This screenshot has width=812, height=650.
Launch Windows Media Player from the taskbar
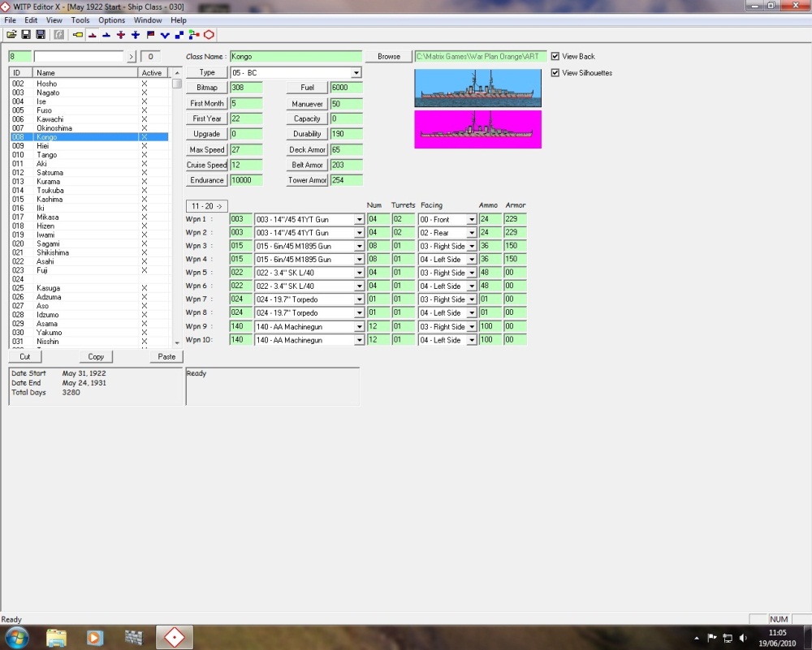click(x=95, y=638)
